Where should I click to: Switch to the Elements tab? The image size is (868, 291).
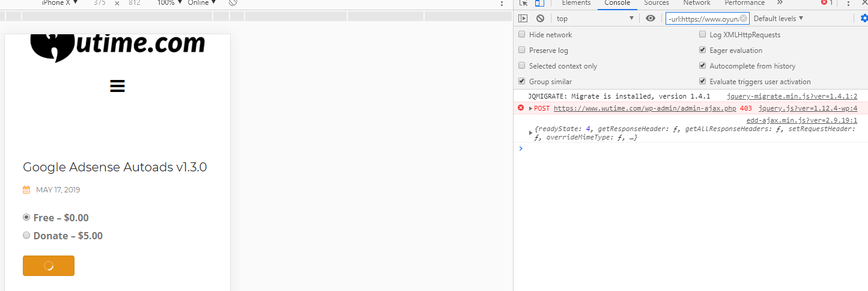pyautogui.click(x=576, y=3)
